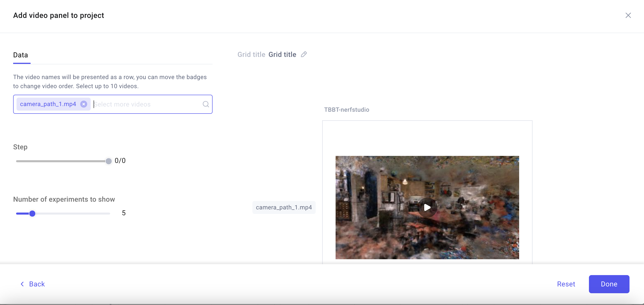Viewport: 644px width, 305px height.
Task: Remove the camera_path_1.mp4 badge
Action: pyautogui.click(x=84, y=104)
